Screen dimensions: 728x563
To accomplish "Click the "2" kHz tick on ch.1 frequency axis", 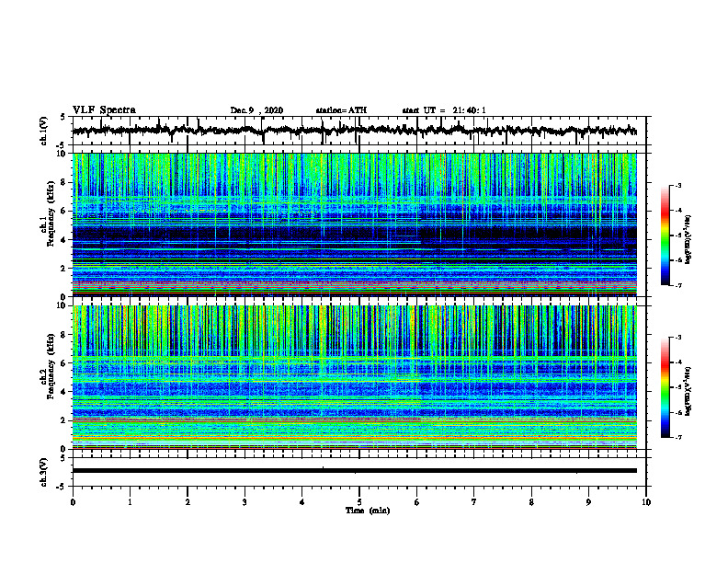I will 65,269.
